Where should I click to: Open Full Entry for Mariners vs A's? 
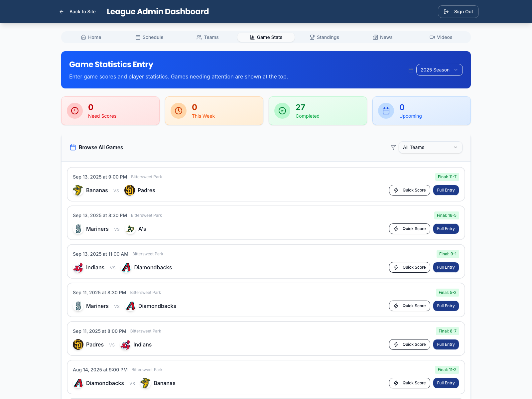point(446,229)
